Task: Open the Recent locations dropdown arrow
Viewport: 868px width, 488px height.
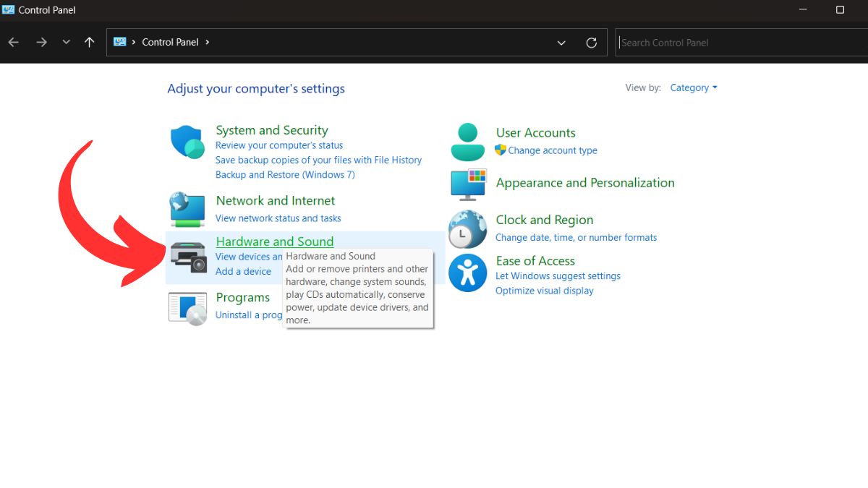Action: (x=66, y=43)
